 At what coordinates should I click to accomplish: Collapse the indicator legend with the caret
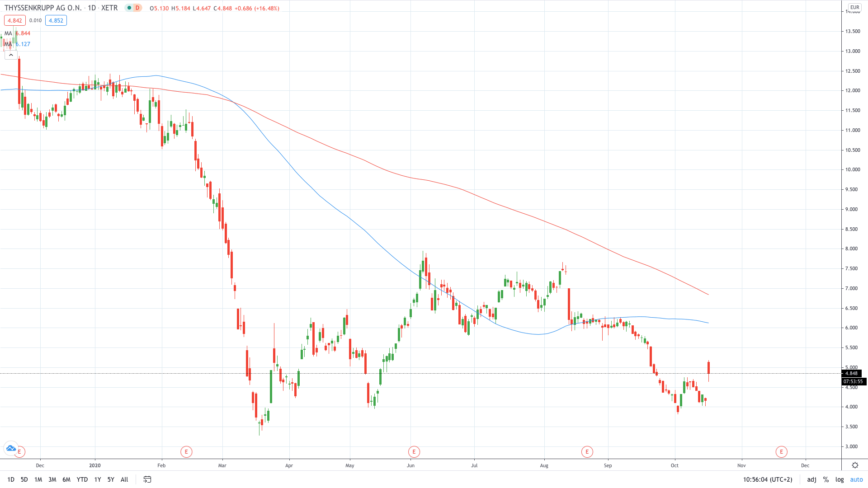pyautogui.click(x=11, y=55)
